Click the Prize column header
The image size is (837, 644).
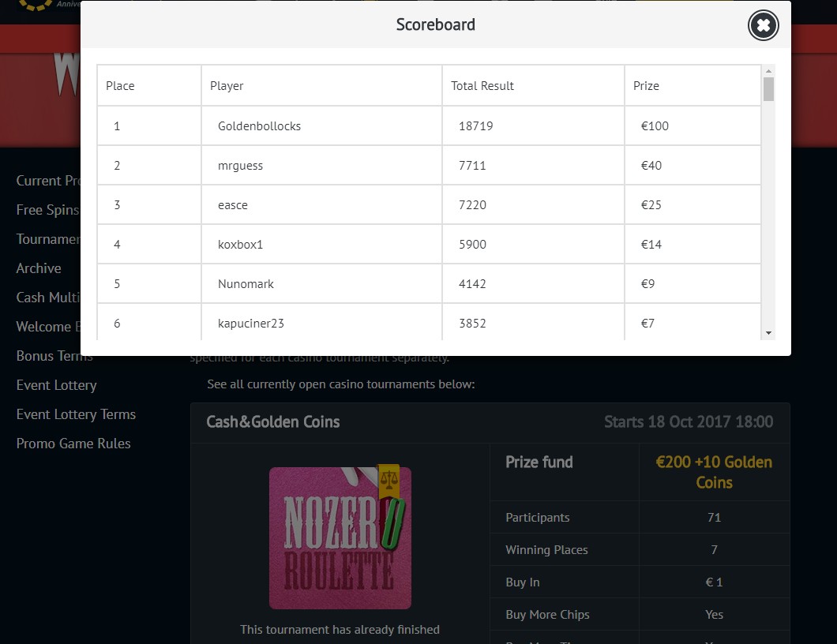(x=646, y=86)
